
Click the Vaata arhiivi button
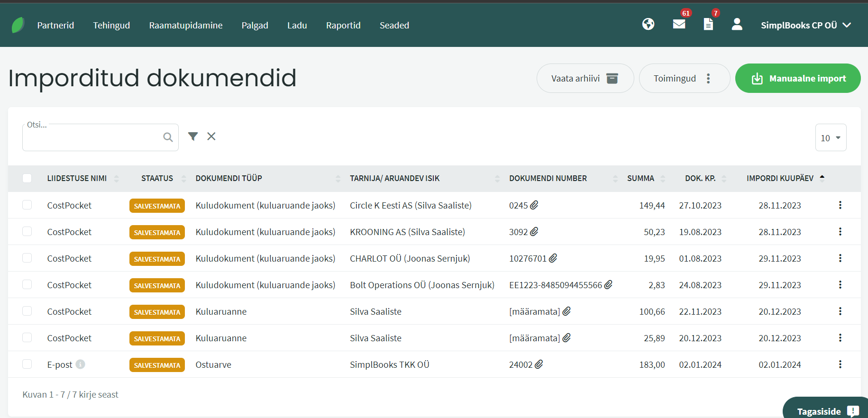585,78
